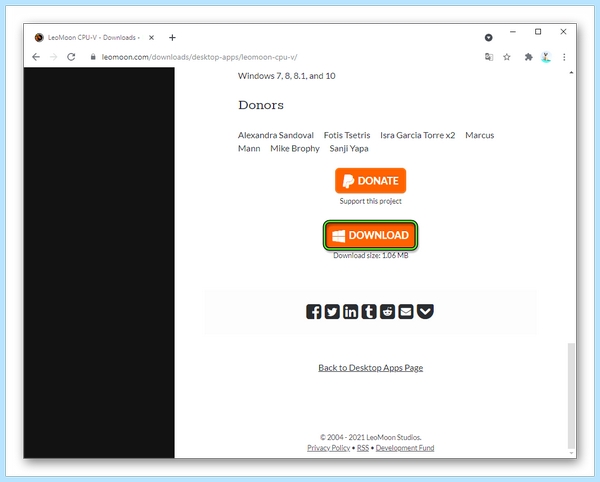Viewport: 600px width, 482px height.
Task: View site info via padlock icon
Action: tap(93, 57)
